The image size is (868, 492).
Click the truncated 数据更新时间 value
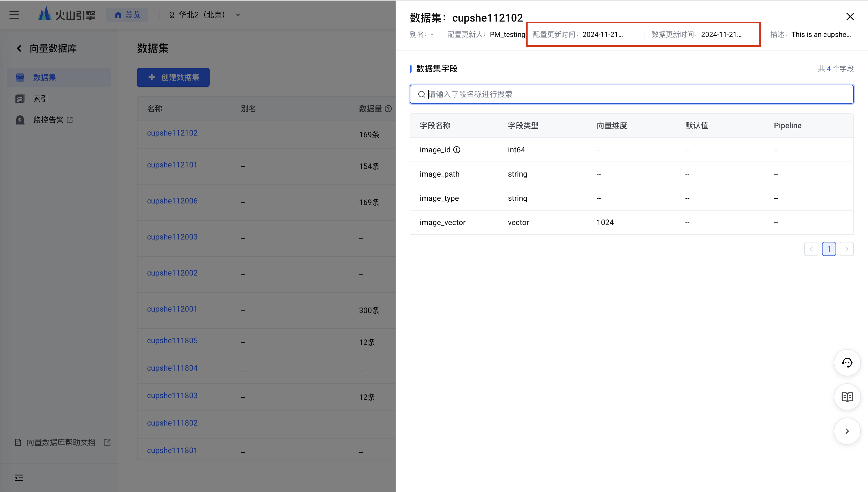(x=721, y=34)
